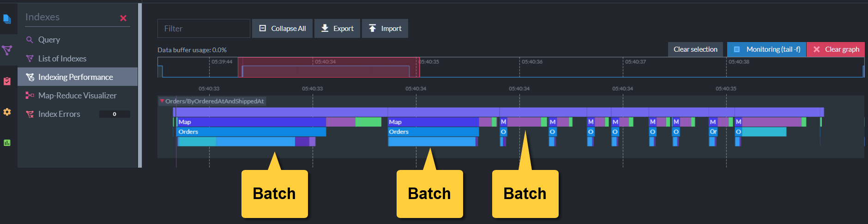Click the Import button
This screenshot has height=224, width=868.
[385, 29]
